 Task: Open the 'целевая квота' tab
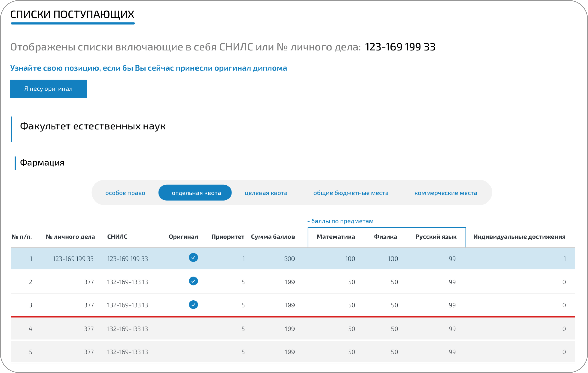coord(266,193)
